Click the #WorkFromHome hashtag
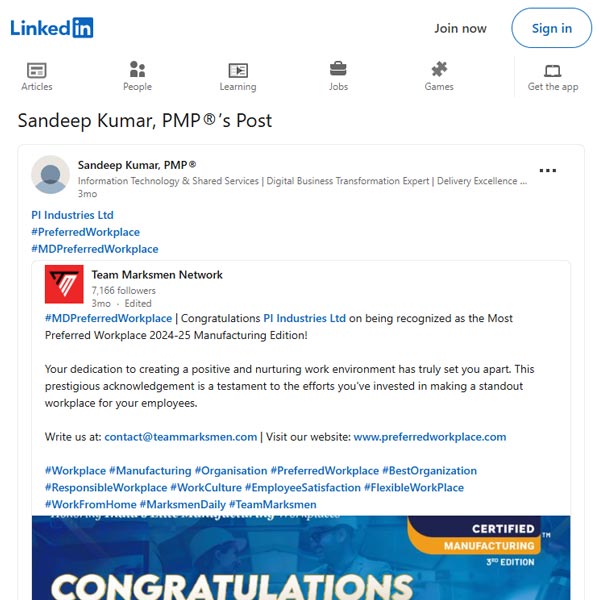 91,504
